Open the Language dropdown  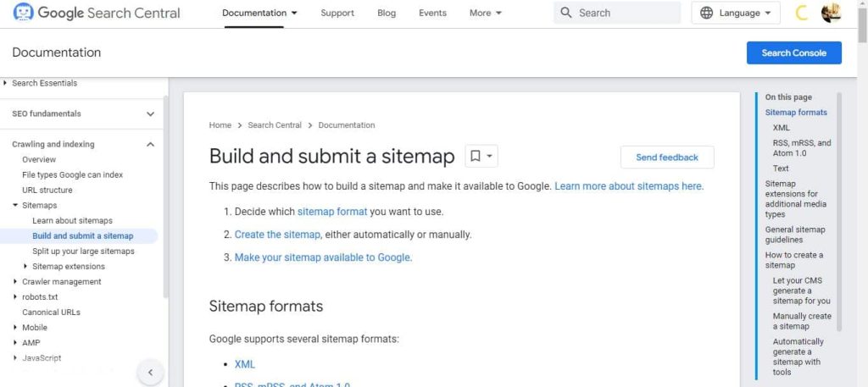pyautogui.click(x=736, y=13)
